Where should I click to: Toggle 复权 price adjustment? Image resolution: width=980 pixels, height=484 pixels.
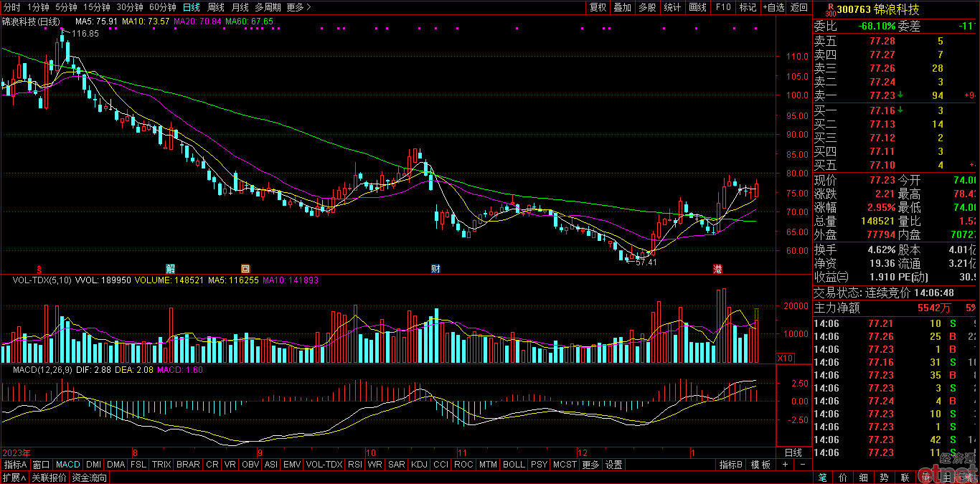click(x=598, y=7)
